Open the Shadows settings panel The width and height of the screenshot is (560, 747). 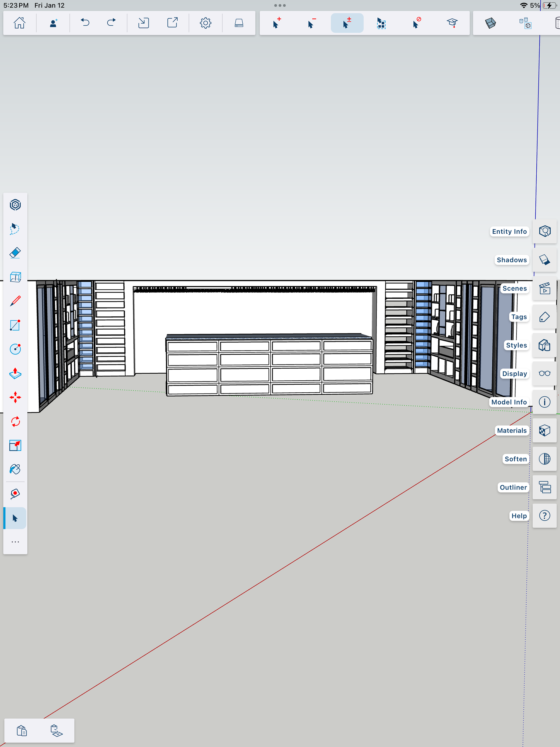[x=545, y=260]
